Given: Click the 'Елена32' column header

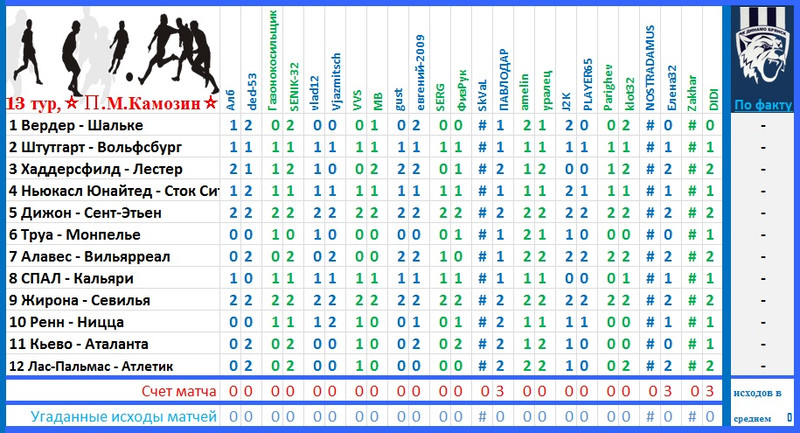Looking at the screenshot, I should (x=671, y=88).
